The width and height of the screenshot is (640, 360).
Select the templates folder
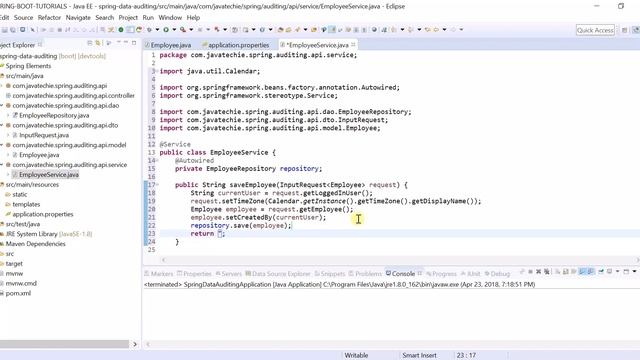pos(26,204)
